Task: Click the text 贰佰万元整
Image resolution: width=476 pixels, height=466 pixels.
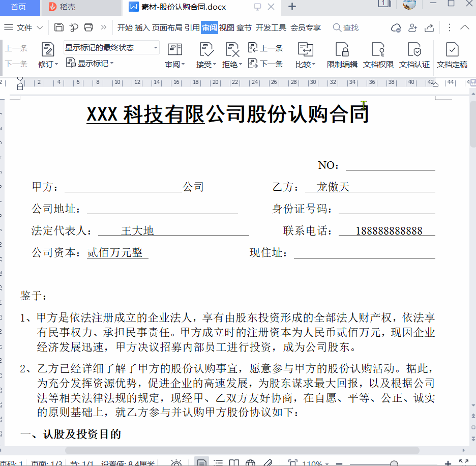Action: pyautogui.click(x=115, y=253)
